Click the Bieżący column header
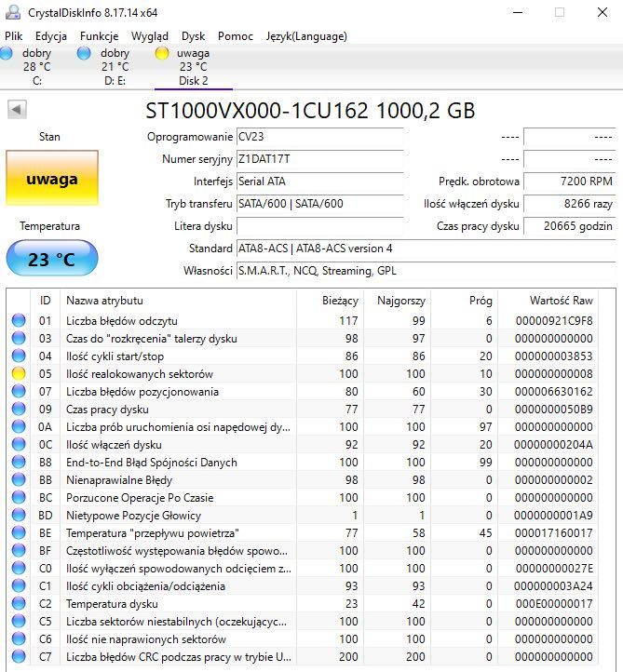The image size is (623, 672). pyautogui.click(x=331, y=301)
